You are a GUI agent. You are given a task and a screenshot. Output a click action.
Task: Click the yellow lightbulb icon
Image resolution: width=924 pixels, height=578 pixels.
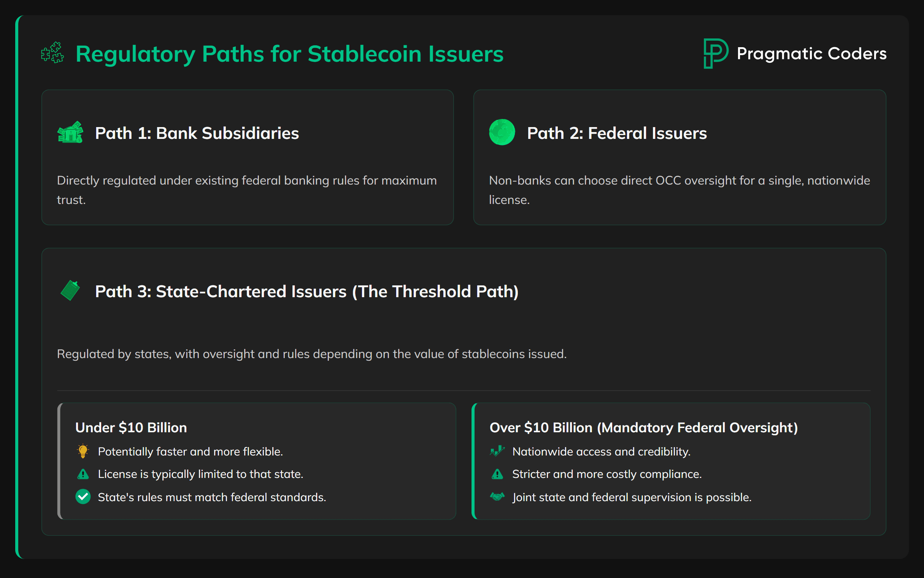point(83,451)
